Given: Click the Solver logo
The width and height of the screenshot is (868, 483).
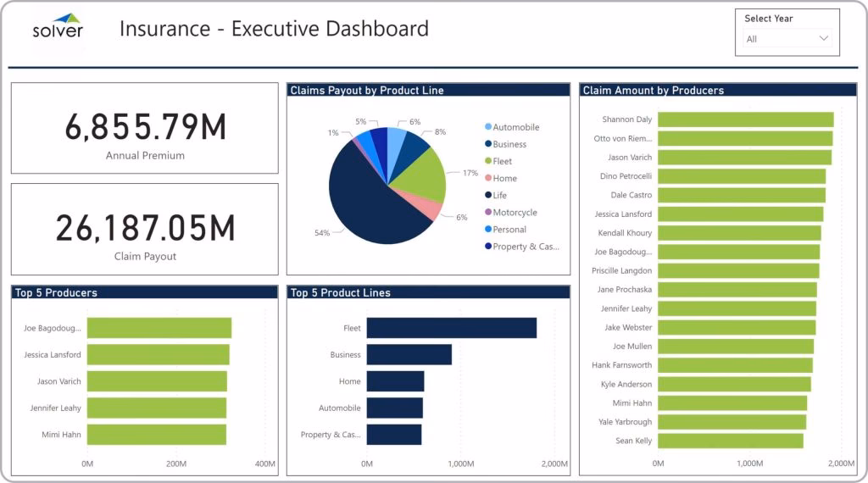Looking at the screenshot, I should [58, 26].
